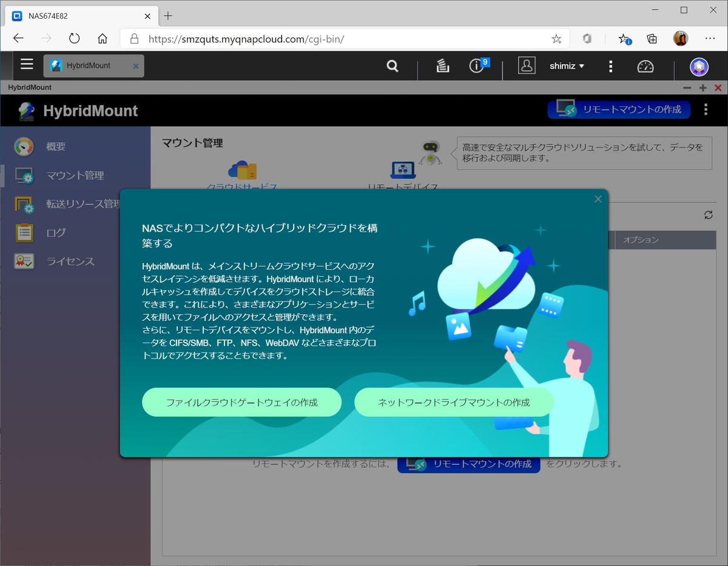Open browser collections icon
The image size is (728, 566).
pyautogui.click(x=652, y=39)
